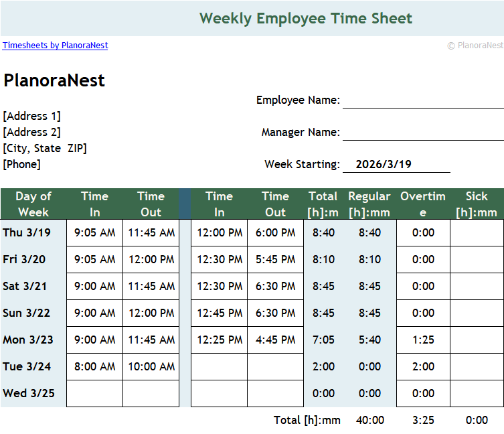Screen dimensions: 504x434
Task: Select the [Address 2] placeholder
Action: (32, 132)
